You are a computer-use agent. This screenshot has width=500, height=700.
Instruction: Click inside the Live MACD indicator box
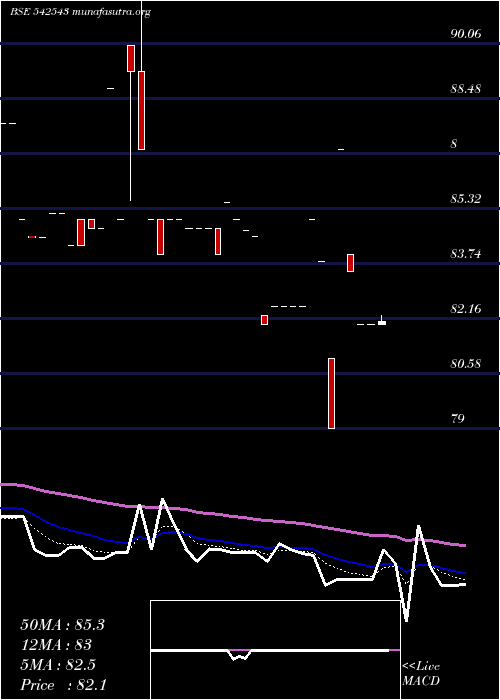pos(275,650)
